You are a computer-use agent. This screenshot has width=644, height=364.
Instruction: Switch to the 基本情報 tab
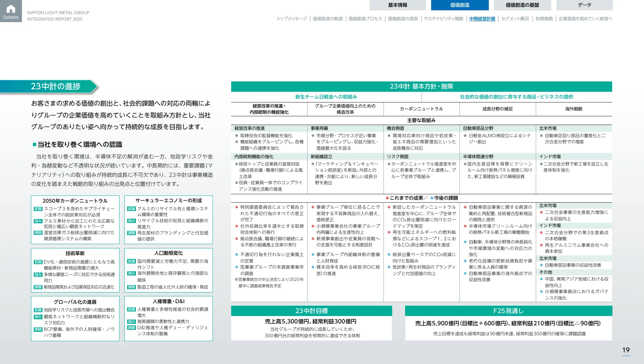pyautogui.click(x=399, y=5)
